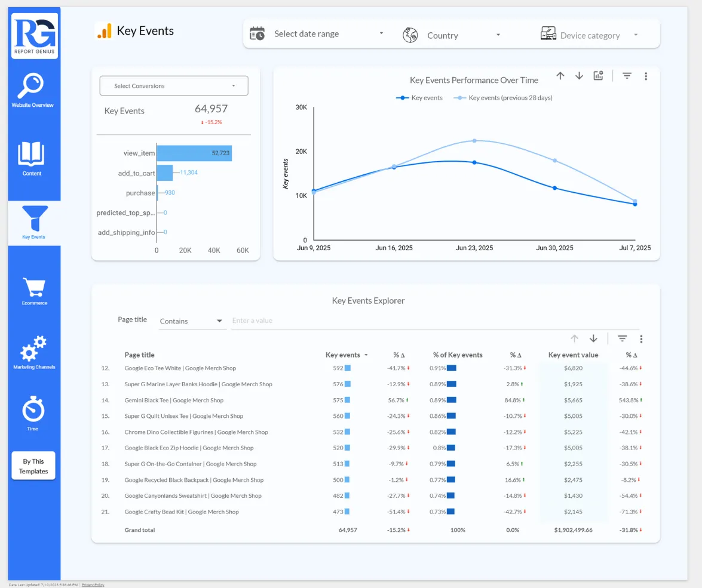Click the By This Templates button
This screenshot has width=702, height=588.
(x=33, y=466)
